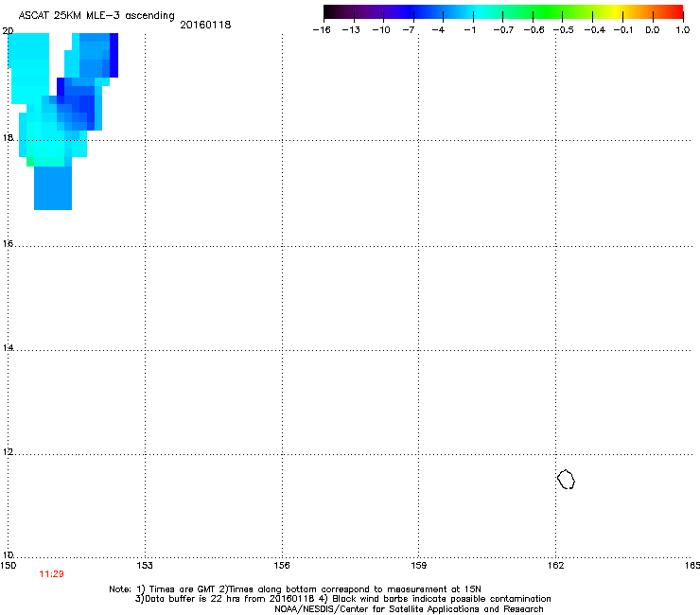Click the color bar label -4
The height and width of the screenshot is (615, 700).
[438, 30]
